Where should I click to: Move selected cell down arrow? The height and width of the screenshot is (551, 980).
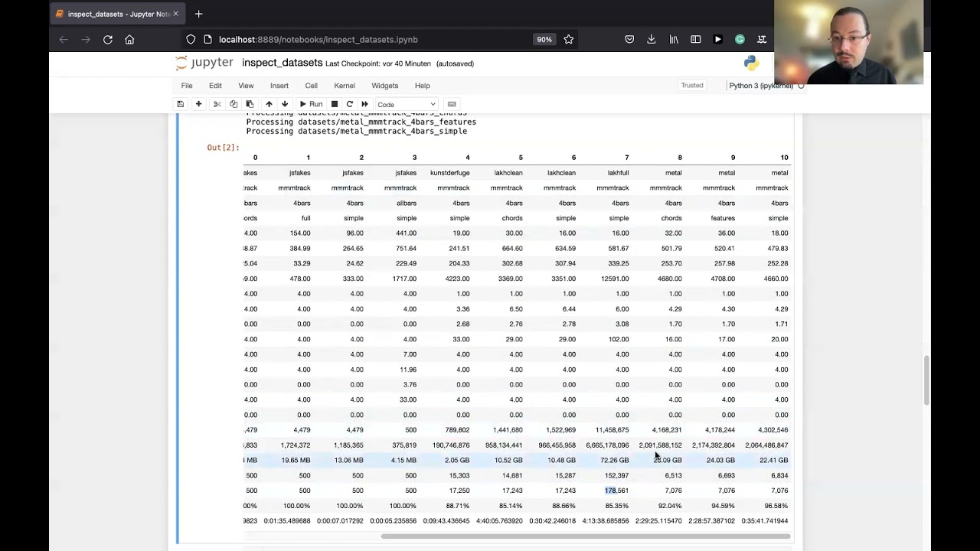tap(285, 104)
